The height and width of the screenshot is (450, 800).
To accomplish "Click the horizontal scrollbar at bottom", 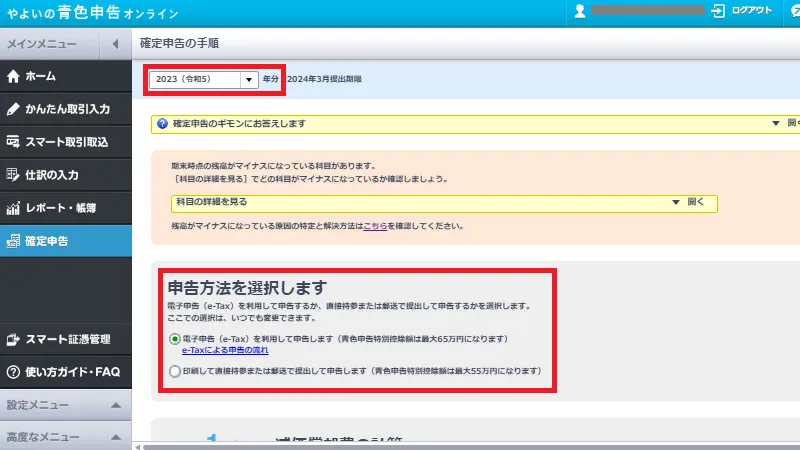I will (x=471, y=447).
